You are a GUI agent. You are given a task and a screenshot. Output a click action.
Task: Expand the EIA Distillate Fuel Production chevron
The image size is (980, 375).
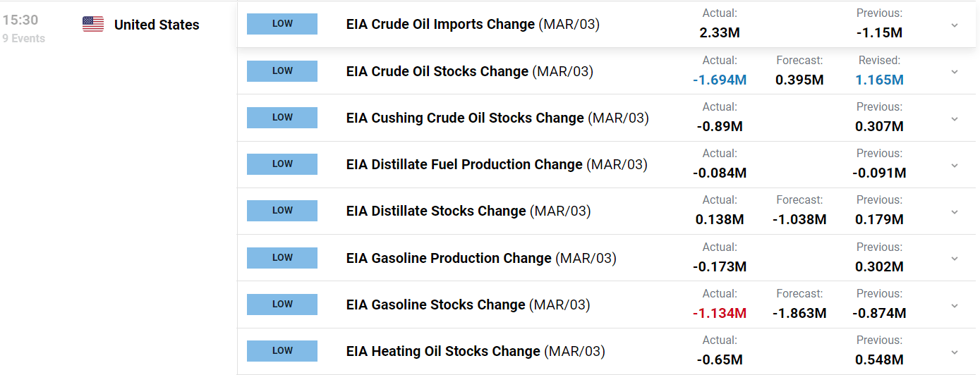pos(955,165)
